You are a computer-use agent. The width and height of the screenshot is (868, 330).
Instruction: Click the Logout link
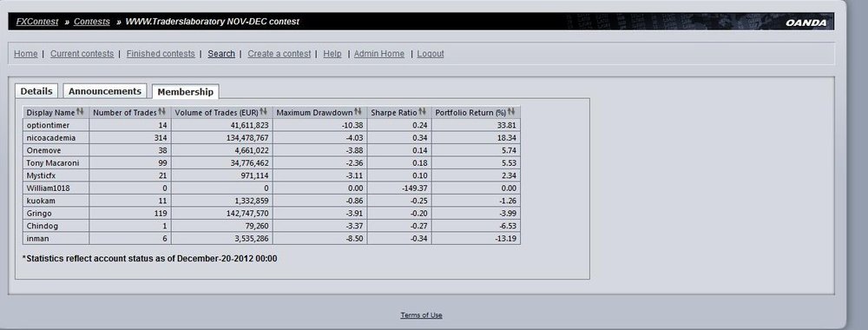pos(431,54)
